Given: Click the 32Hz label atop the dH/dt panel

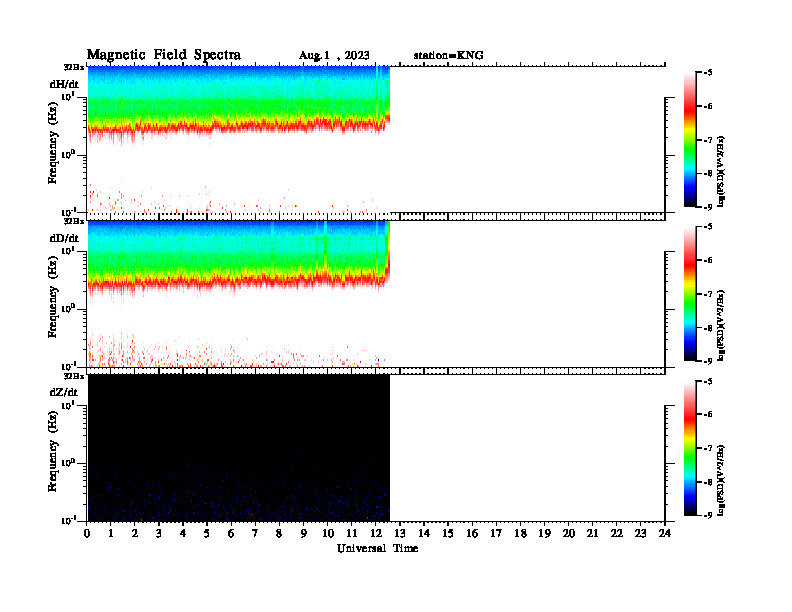Looking at the screenshot, I should 74,67.
